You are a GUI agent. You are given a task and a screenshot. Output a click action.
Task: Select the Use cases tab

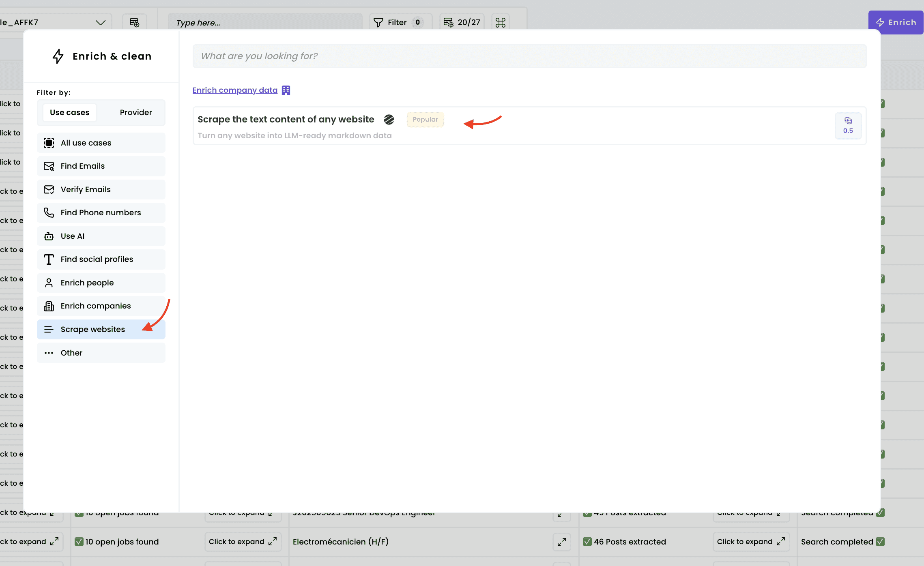pyautogui.click(x=69, y=112)
